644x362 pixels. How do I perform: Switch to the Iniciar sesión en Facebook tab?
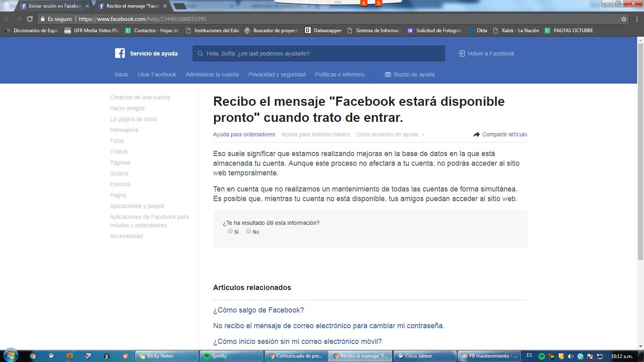[54, 6]
